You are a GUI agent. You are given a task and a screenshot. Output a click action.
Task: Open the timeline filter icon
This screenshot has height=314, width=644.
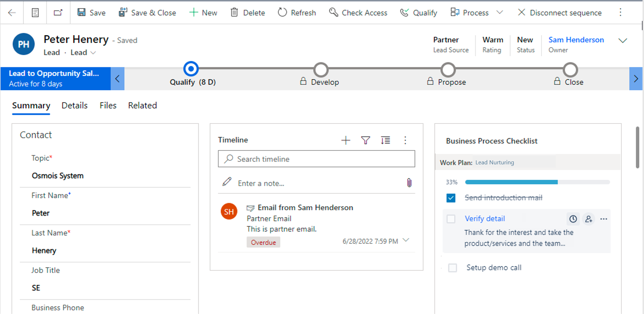coord(365,140)
